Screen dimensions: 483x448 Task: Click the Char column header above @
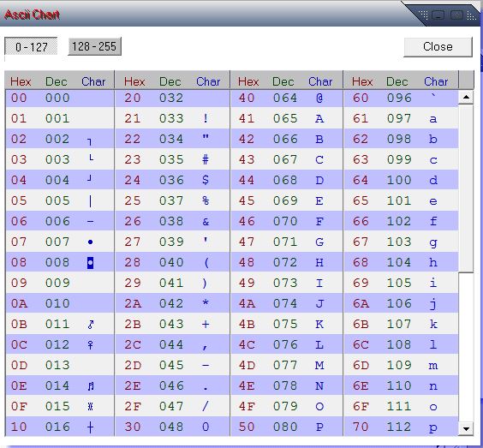pos(320,81)
